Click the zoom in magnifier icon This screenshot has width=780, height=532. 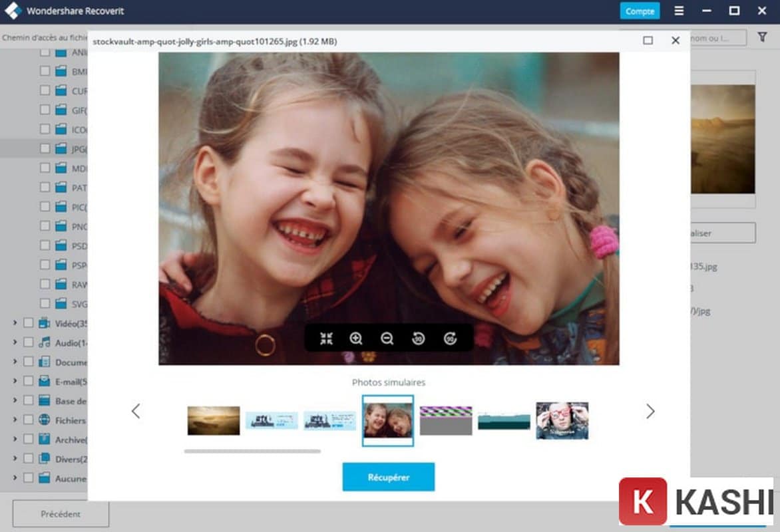coord(355,338)
